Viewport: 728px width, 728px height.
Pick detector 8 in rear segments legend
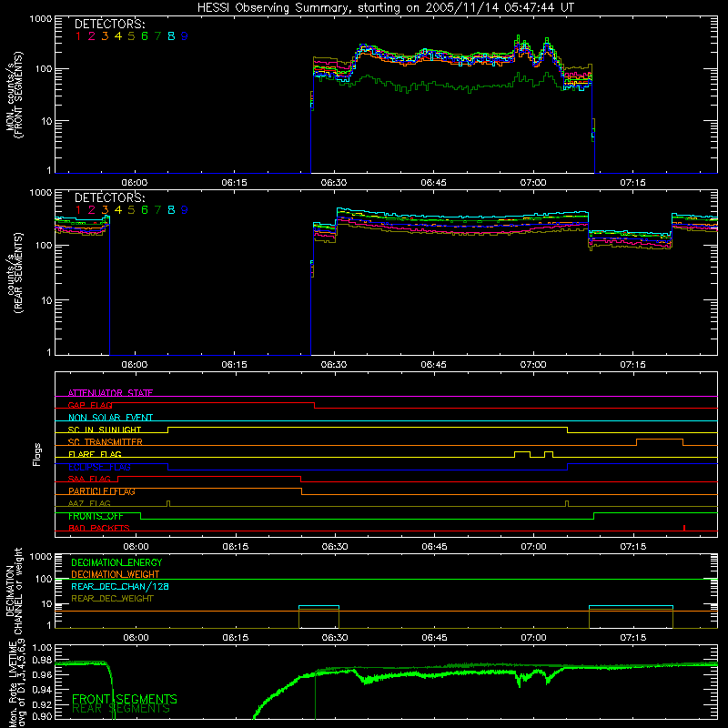171,210
